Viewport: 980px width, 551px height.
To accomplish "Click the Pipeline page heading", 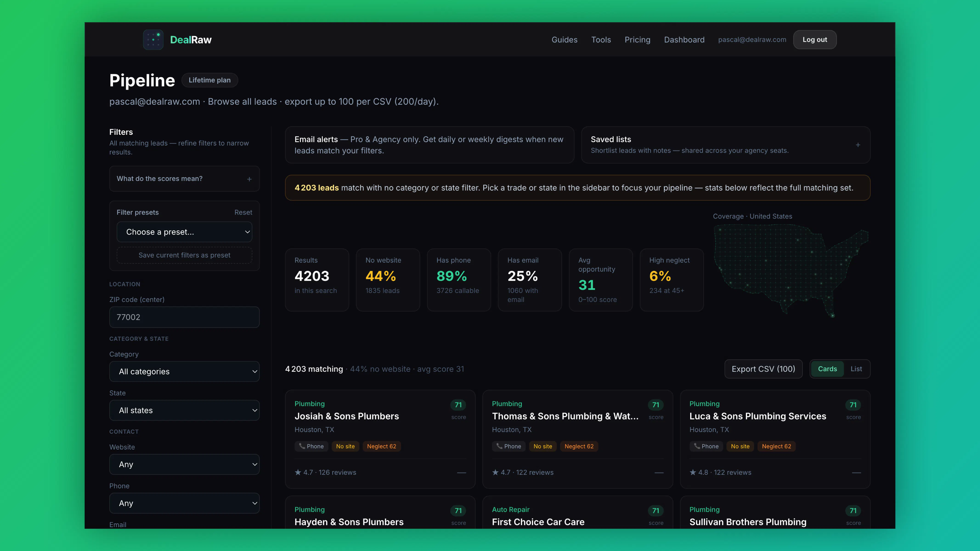I will (142, 81).
